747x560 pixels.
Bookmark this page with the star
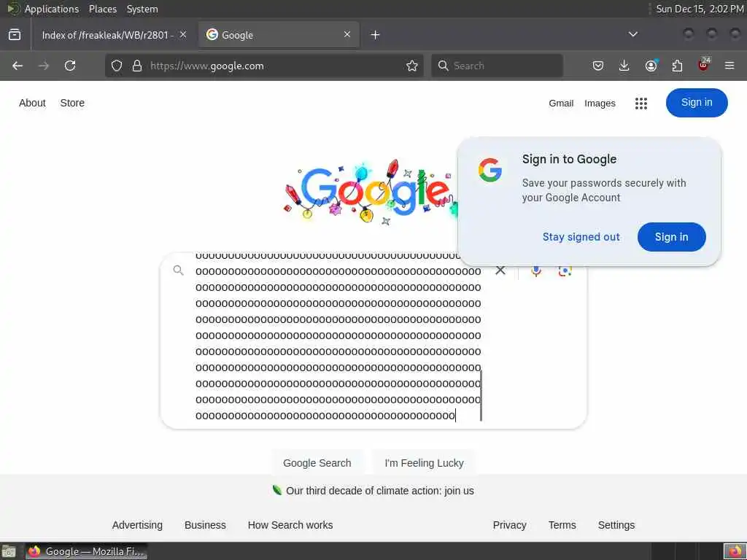(x=412, y=66)
